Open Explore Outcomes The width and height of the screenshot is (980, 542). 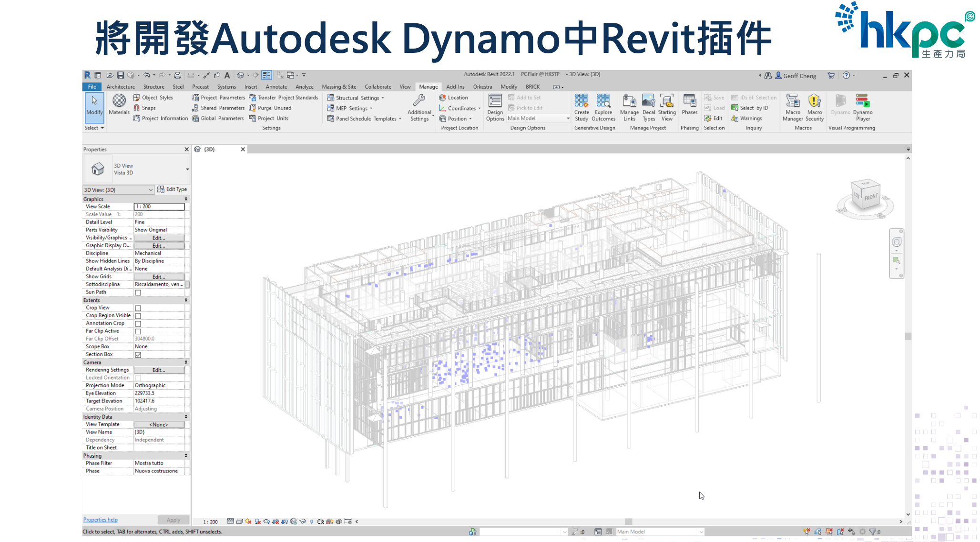coord(603,108)
